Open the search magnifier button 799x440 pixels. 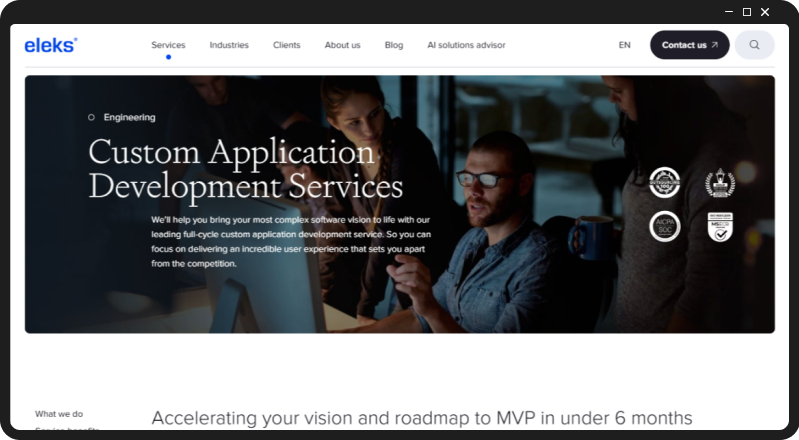point(754,45)
